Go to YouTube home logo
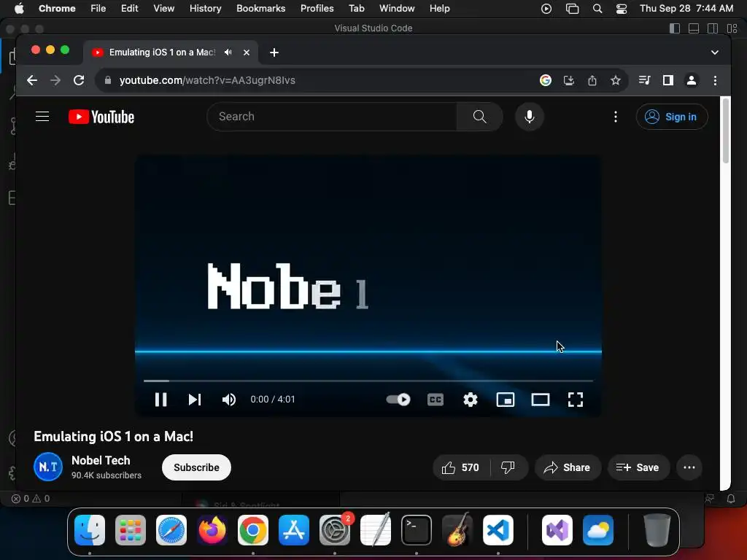This screenshot has width=747, height=560. pos(101,117)
